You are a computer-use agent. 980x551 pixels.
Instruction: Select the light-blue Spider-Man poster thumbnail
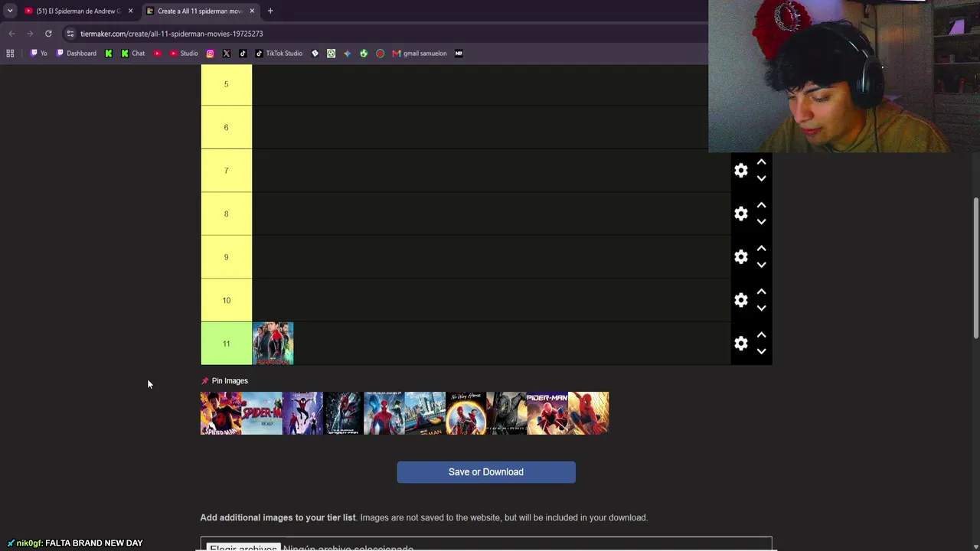coord(262,413)
